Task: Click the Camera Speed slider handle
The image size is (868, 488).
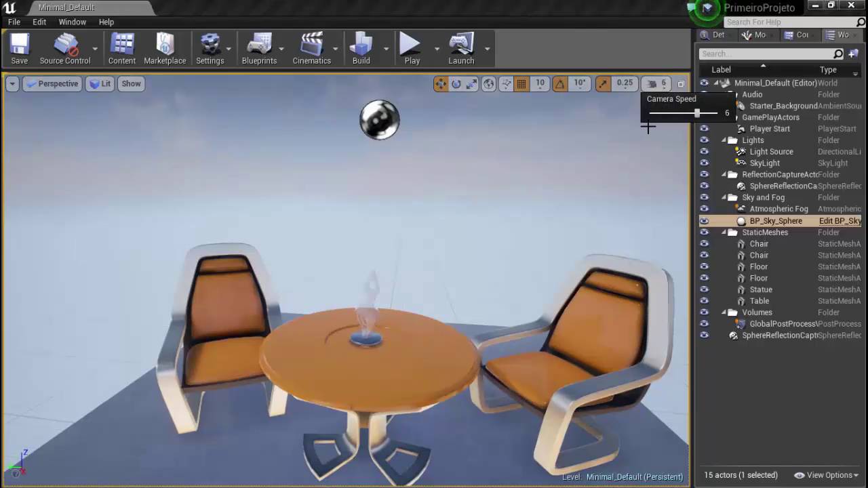Action: coord(696,113)
